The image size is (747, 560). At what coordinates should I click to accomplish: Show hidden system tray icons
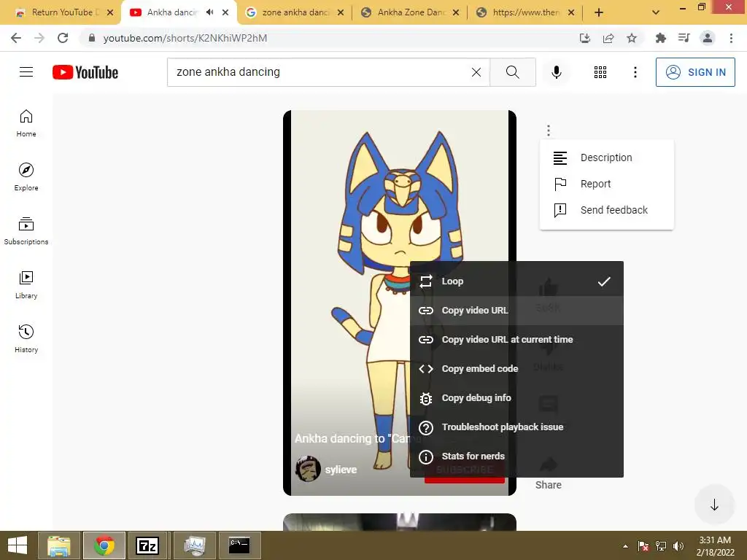pos(625,546)
